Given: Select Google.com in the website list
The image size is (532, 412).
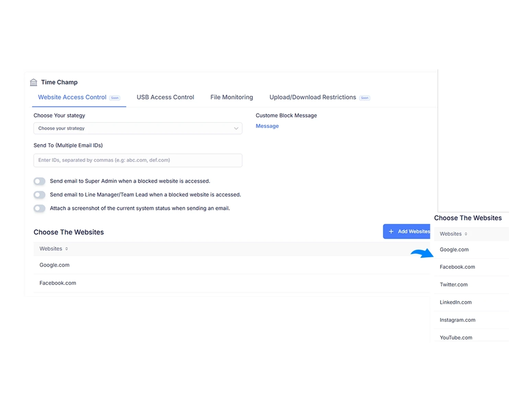Looking at the screenshot, I should coord(54,265).
